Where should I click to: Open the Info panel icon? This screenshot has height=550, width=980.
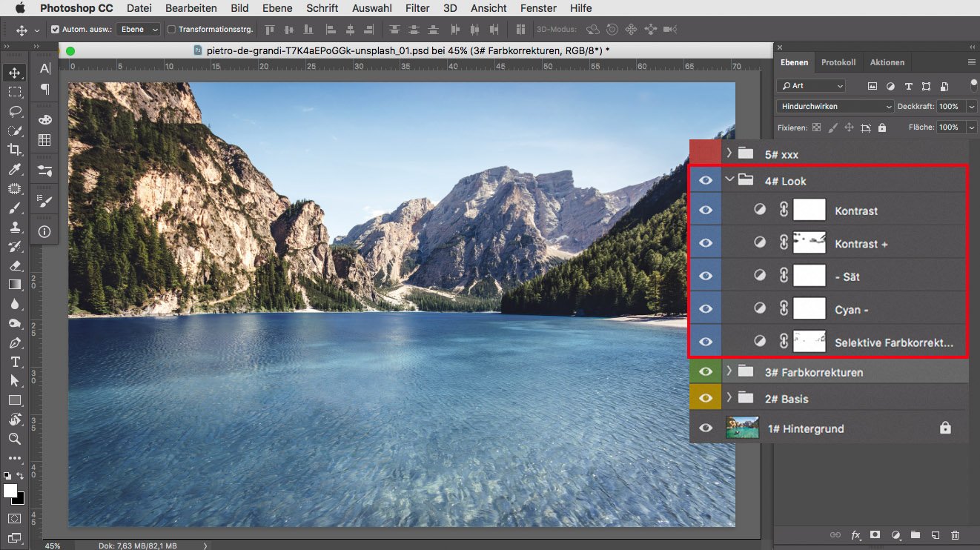coord(44,231)
